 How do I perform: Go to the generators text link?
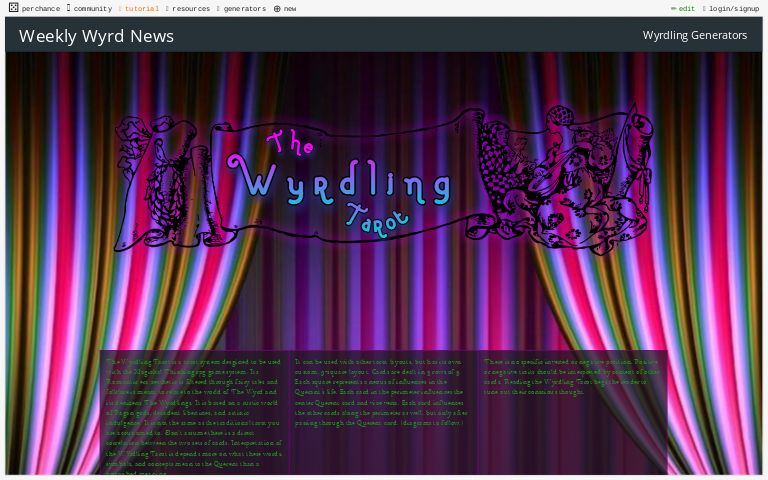coord(244,8)
